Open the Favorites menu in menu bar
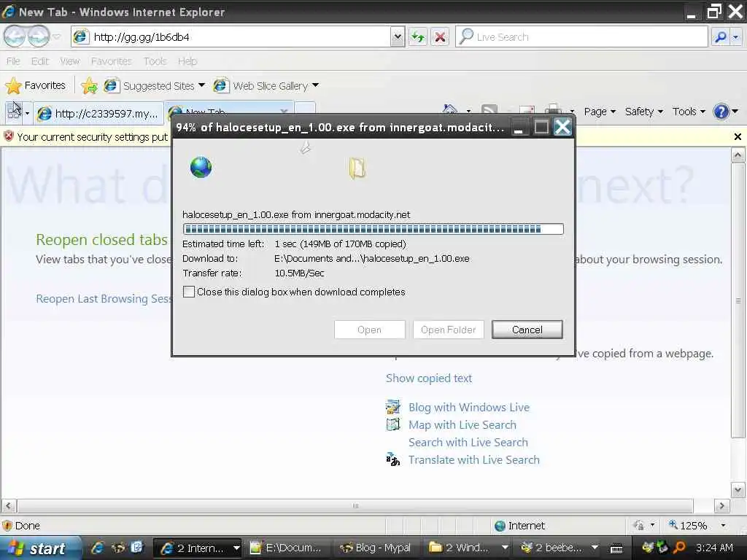Screen dimensions: 747x560 click(x=111, y=61)
